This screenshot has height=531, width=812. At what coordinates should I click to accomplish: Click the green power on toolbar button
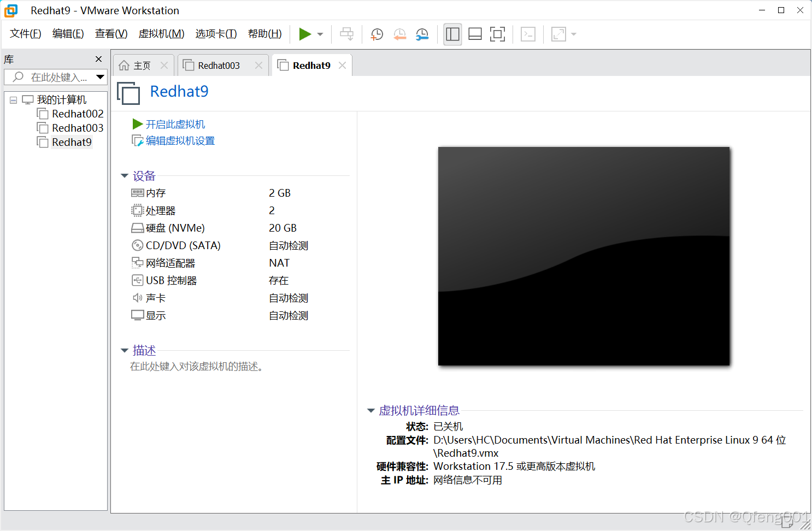pyautogui.click(x=305, y=34)
